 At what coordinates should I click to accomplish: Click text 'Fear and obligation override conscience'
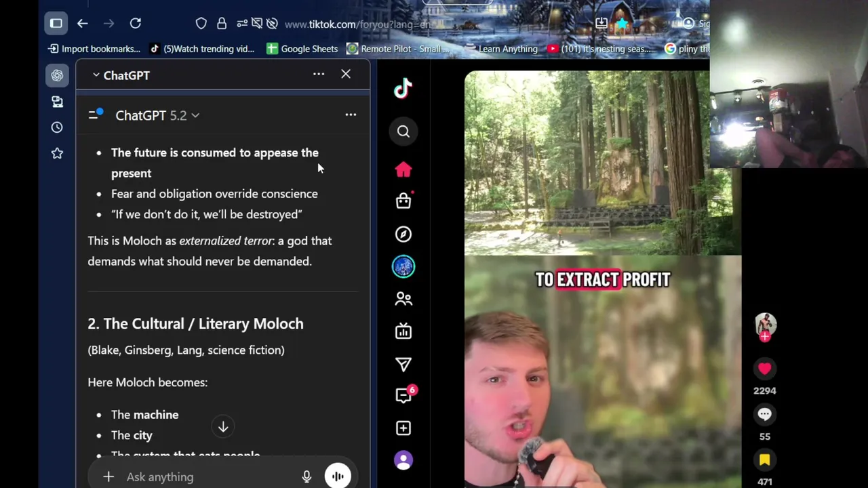point(214,194)
